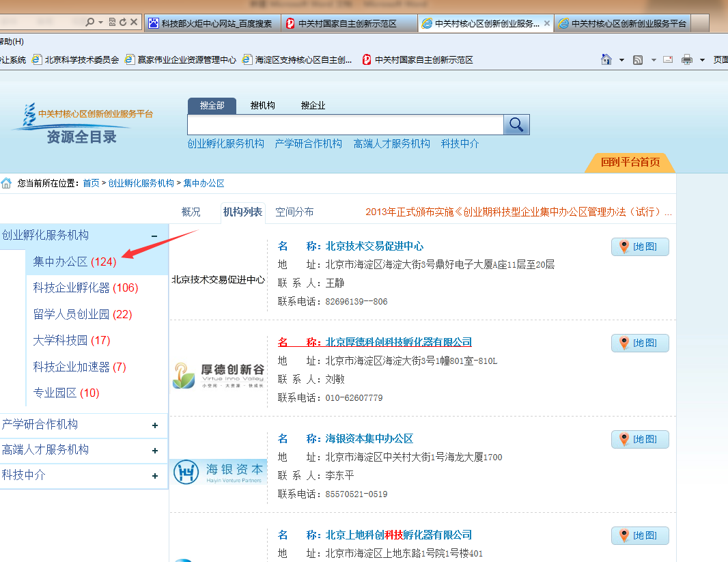Open the 海银资本集中办公区 name link
Screen dimensions: 728x562
[x=369, y=438]
